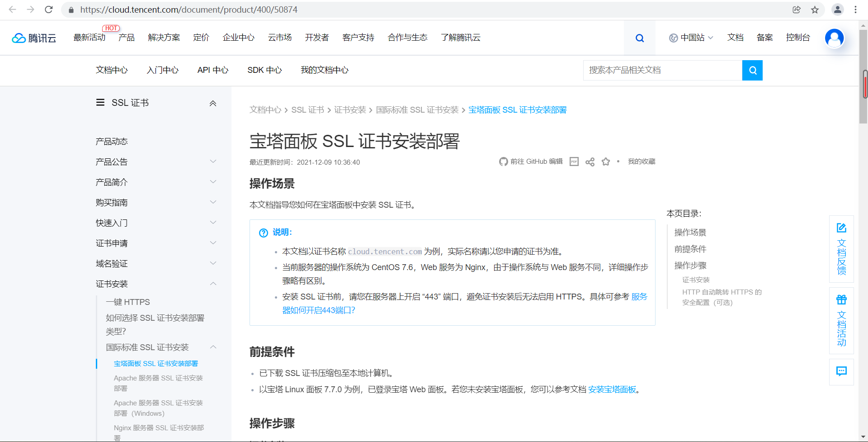Open the 产品 menu
This screenshot has height=442, width=868.
click(x=127, y=38)
